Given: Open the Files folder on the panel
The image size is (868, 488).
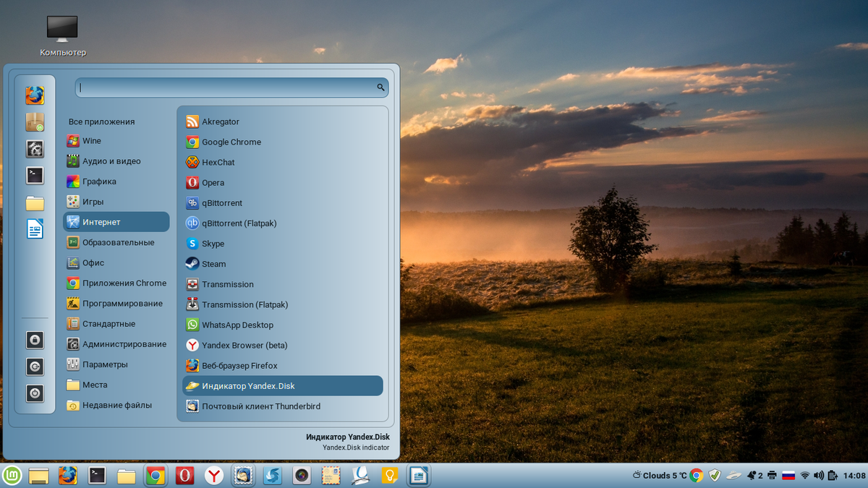Looking at the screenshot, I should (126, 475).
